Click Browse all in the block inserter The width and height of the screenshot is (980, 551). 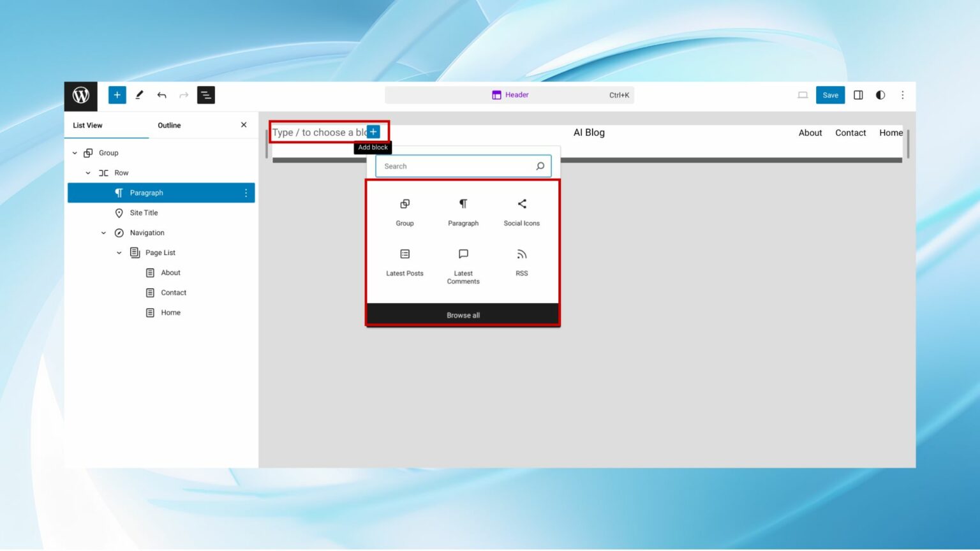463,314
